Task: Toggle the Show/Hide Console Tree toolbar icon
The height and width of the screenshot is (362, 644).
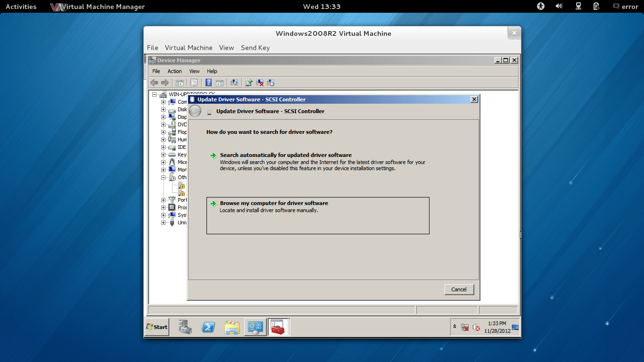Action: [180, 83]
